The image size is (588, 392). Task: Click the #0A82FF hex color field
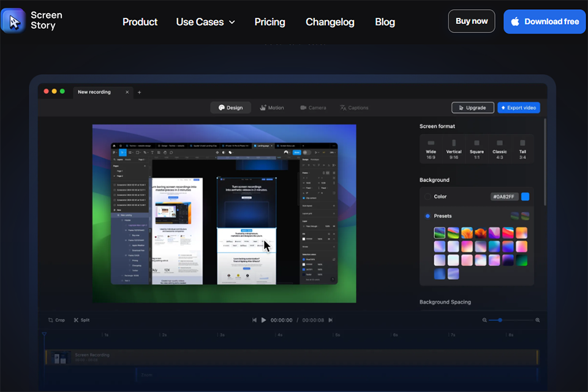coord(504,197)
